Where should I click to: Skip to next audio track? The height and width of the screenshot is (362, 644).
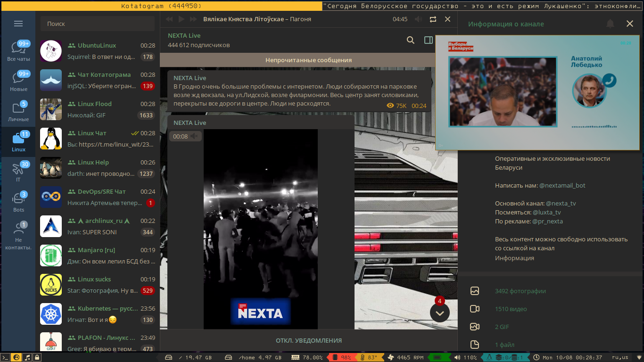pos(194,19)
